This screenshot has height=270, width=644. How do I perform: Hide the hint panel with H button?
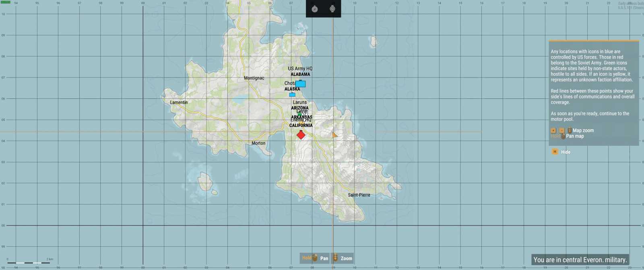[x=555, y=152]
